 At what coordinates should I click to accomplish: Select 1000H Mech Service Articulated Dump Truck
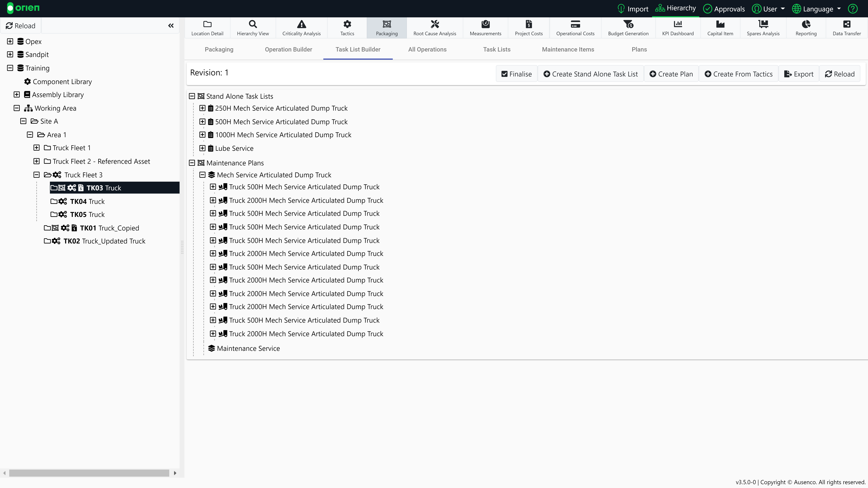pos(283,135)
